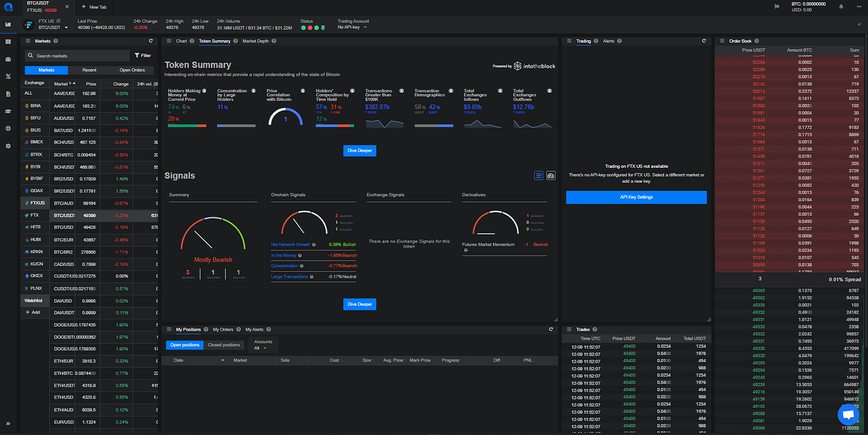868x435 pixels.
Task: Refresh the Markets panel
Action: tap(150, 41)
